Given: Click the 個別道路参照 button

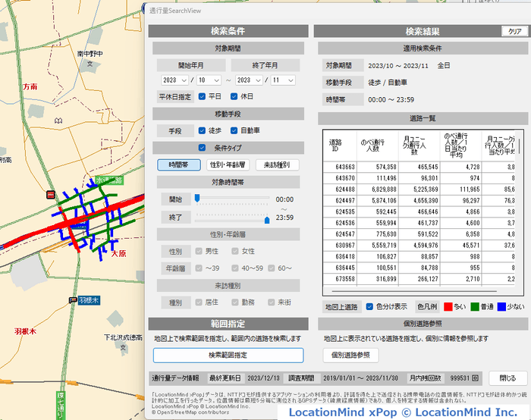Looking at the screenshot, I should pyautogui.click(x=350, y=355).
